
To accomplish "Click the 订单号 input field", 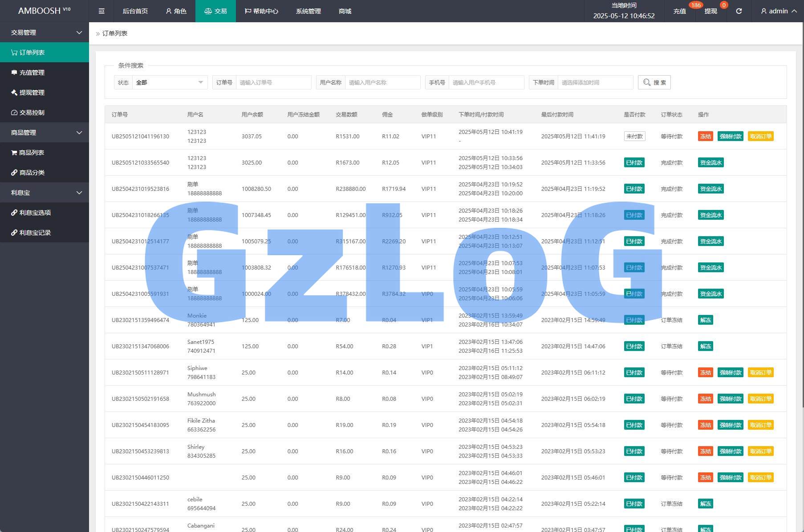I will 273,82.
